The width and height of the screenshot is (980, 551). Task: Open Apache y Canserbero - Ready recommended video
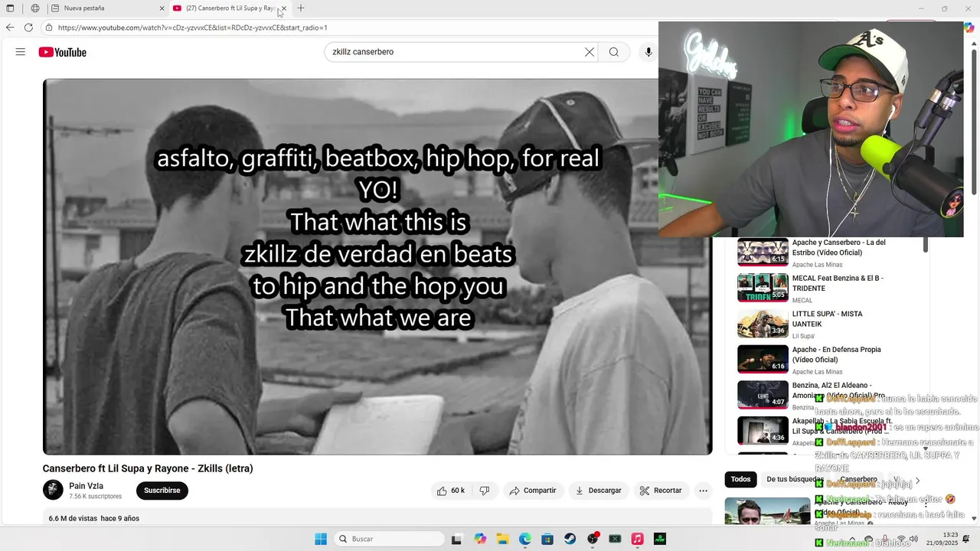767,511
